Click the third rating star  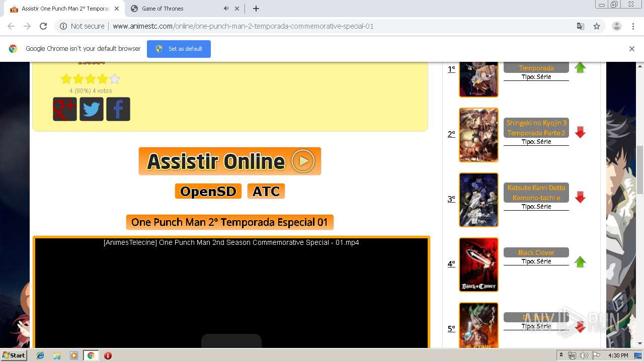(91, 79)
